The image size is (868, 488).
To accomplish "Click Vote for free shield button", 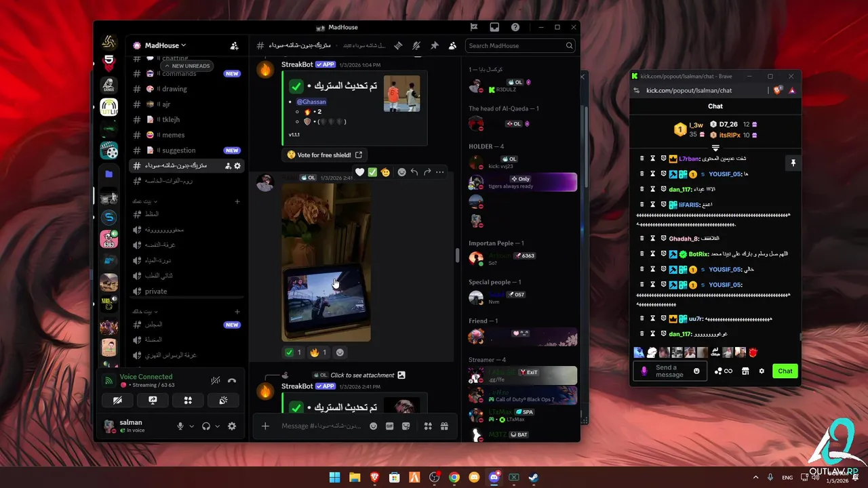I will pyautogui.click(x=325, y=155).
